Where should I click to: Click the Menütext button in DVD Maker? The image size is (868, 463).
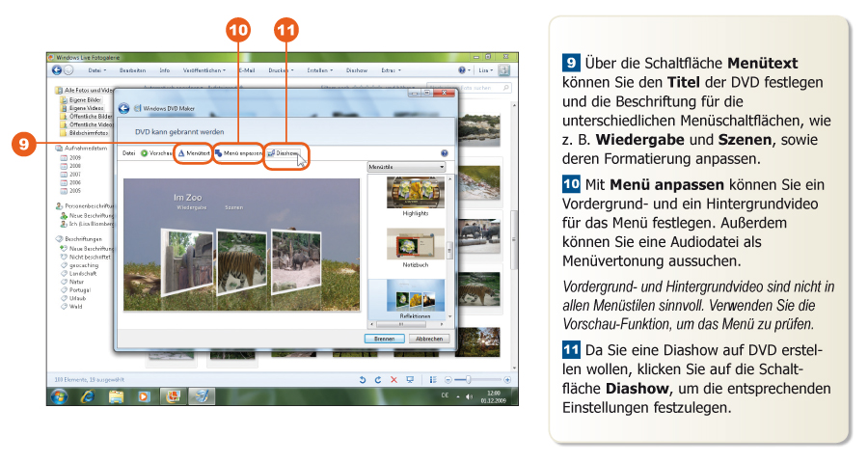click(194, 153)
